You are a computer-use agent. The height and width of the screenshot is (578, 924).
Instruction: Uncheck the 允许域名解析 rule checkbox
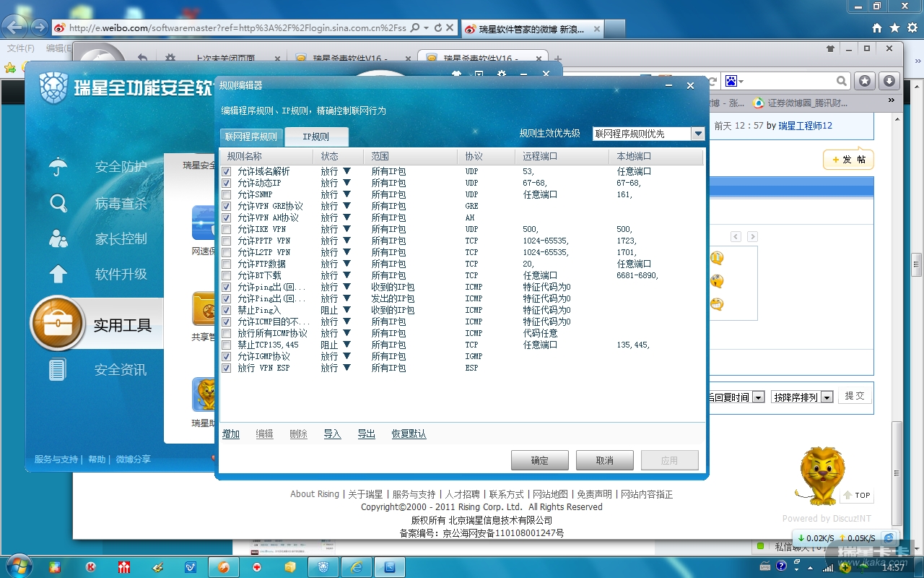(x=227, y=172)
